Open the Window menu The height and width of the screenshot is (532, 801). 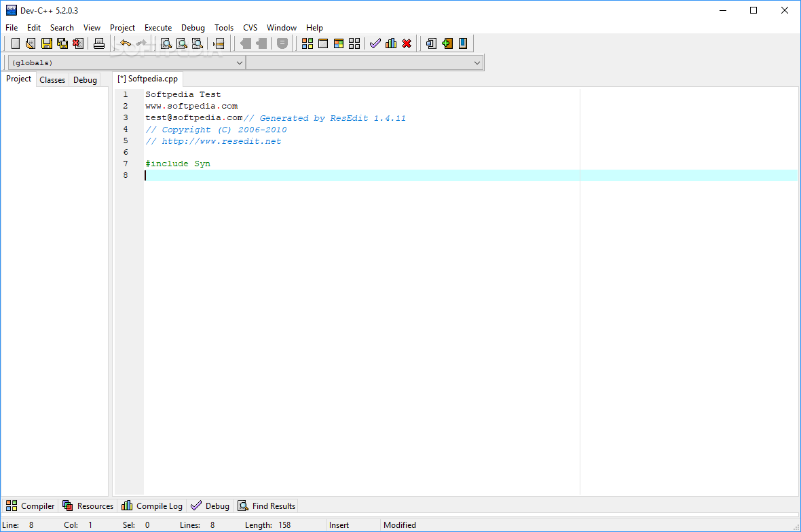click(282, 28)
